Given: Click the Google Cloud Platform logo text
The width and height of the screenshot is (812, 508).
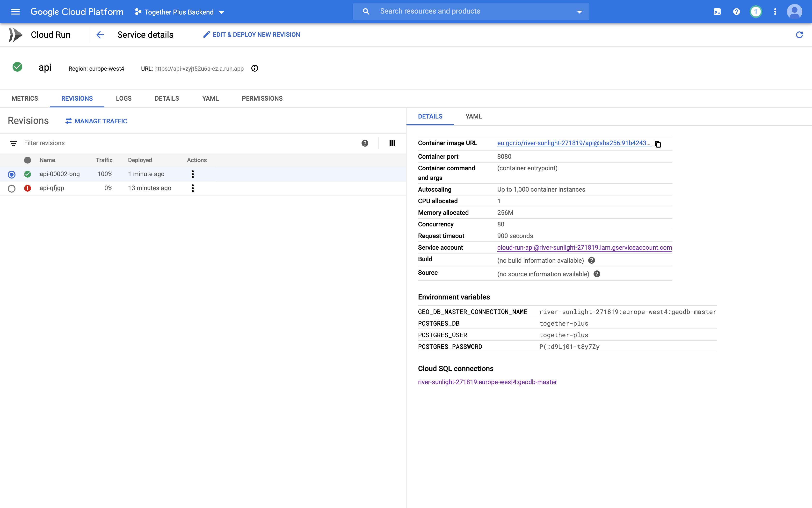Looking at the screenshot, I should tap(77, 12).
